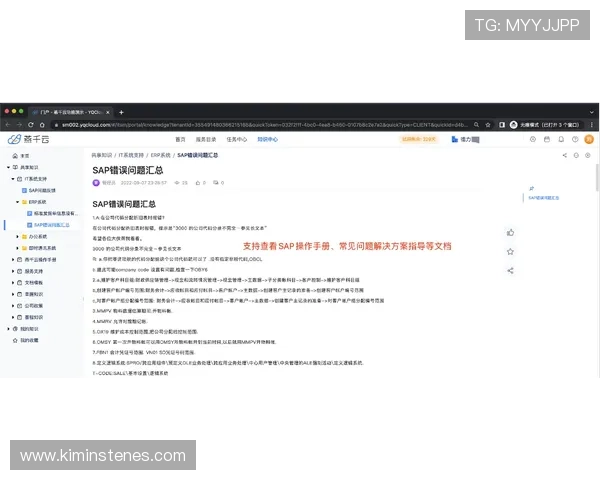Image resolution: width=600 pixels, height=480 pixels.
Task: Click the last icon on breadcrumb row
Action: click(588, 155)
